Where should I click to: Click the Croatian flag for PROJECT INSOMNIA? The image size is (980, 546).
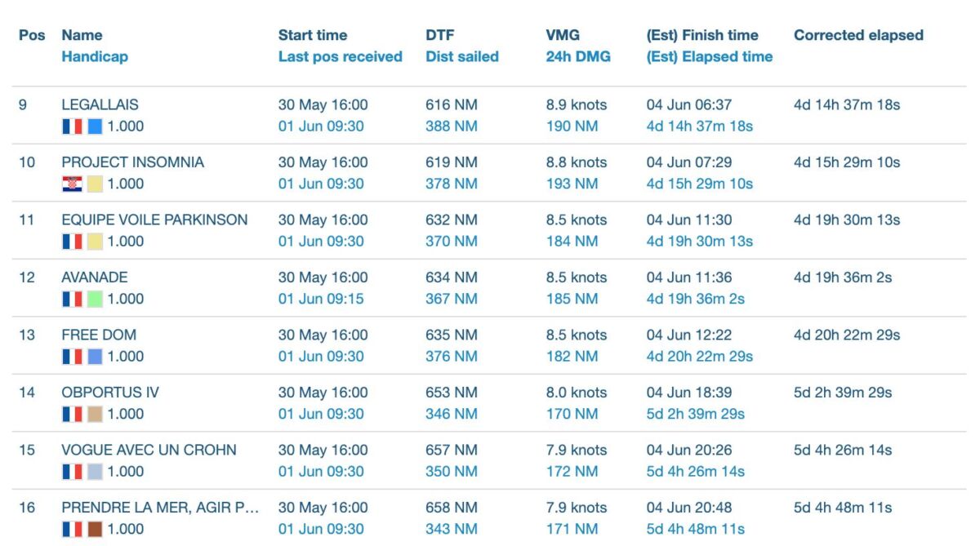[72, 184]
